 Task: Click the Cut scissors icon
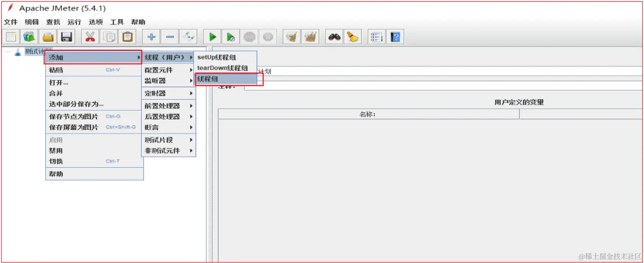(x=90, y=37)
